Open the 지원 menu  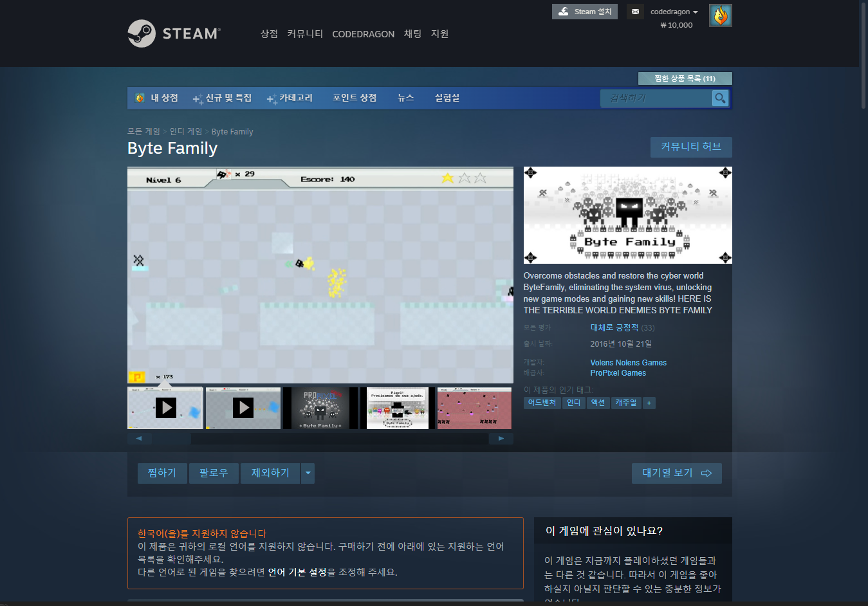point(439,33)
